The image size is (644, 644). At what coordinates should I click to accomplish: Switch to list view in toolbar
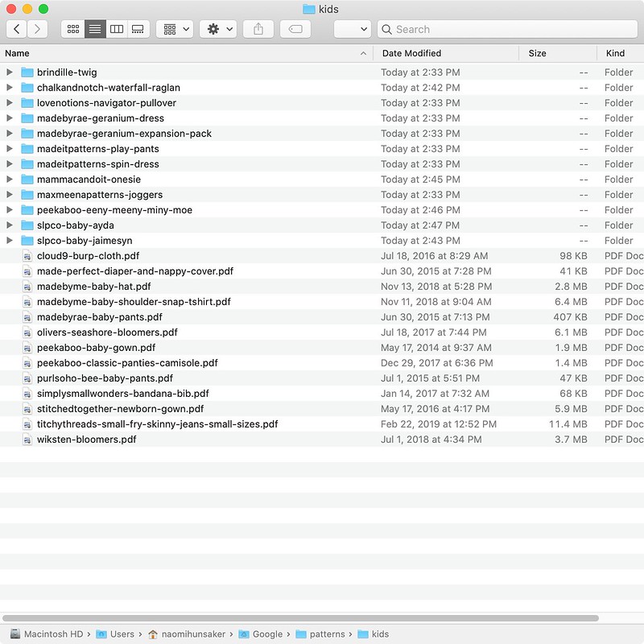point(95,29)
